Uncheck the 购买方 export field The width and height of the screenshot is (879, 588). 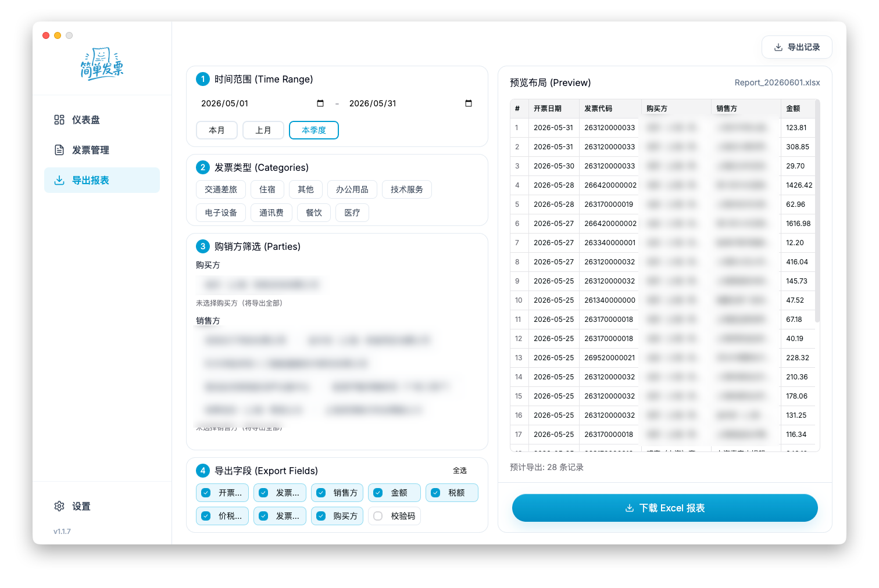coord(337,516)
